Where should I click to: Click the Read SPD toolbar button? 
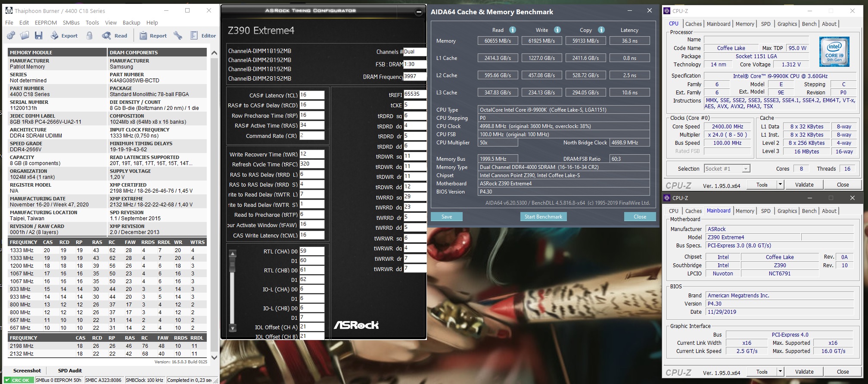115,36
